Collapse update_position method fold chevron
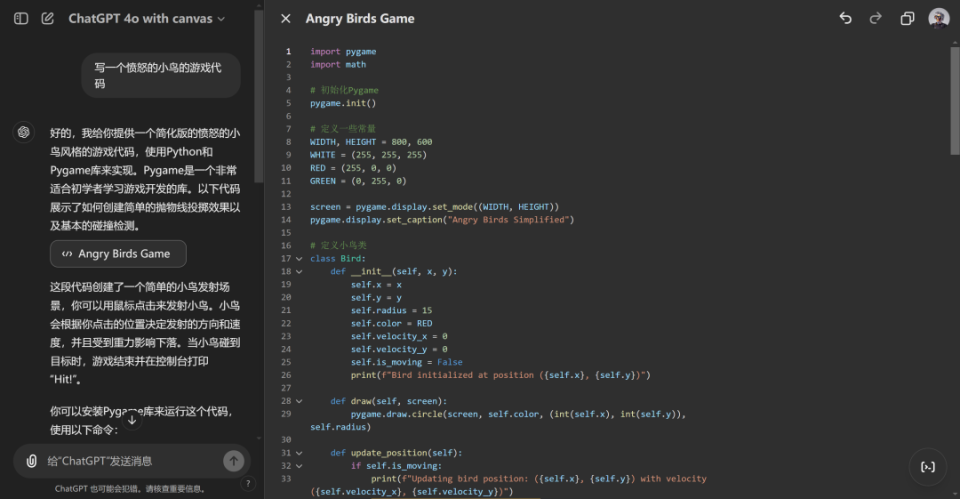This screenshot has width=960, height=499. (299, 453)
